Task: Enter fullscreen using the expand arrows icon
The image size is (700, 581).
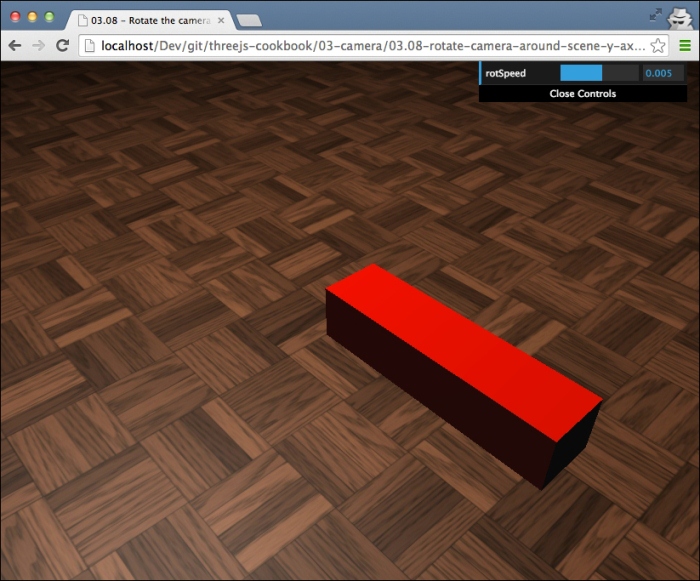Action: (x=655, y=15)
